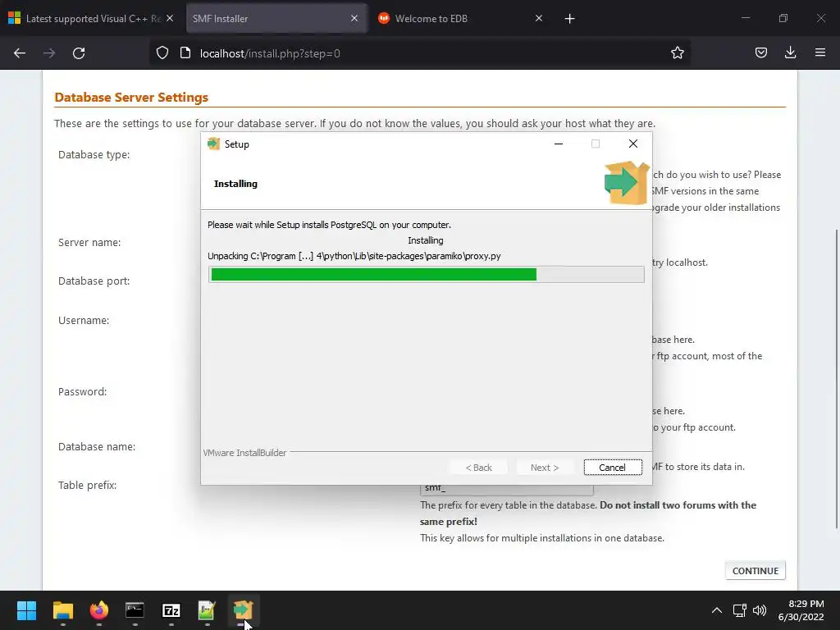Click the Unpacking file path text
840x630 pixels.
[354, 256]
